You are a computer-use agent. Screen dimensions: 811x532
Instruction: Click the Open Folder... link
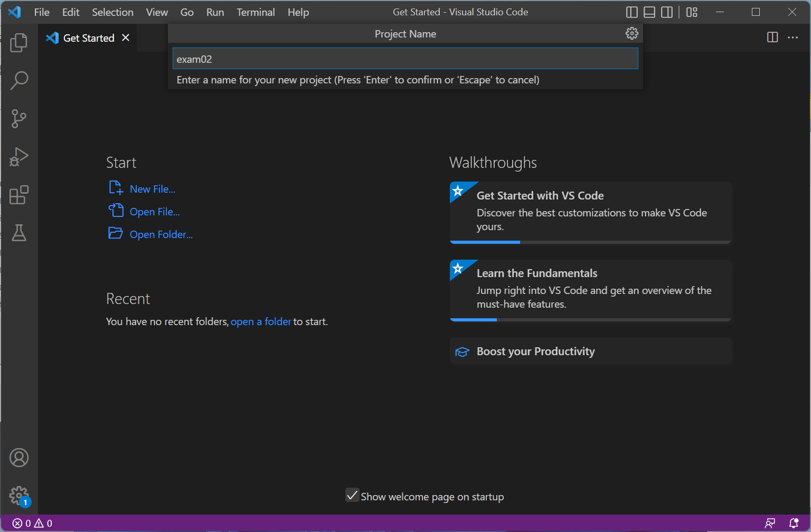[x=161, y=234]
